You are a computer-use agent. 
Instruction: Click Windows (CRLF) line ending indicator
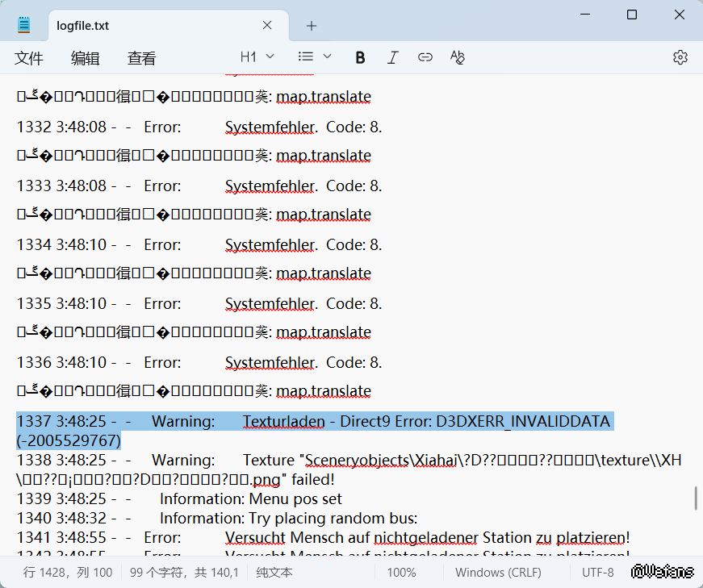(498, 573)
